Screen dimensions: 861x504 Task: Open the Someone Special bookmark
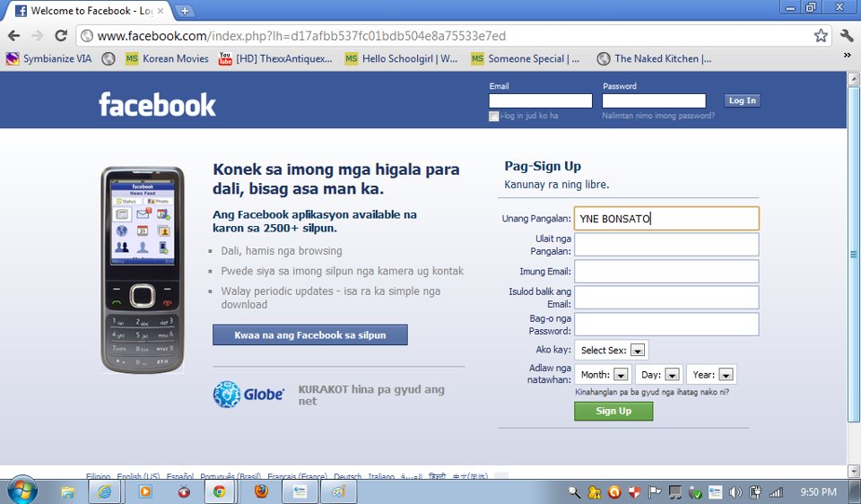tap(526, 59)
